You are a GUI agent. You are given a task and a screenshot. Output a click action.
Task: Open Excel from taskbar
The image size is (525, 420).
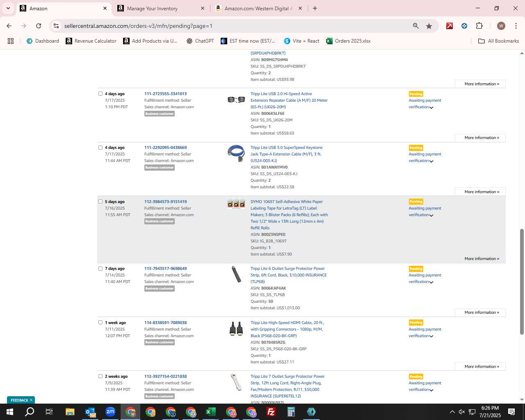click(x=211, y=412)
